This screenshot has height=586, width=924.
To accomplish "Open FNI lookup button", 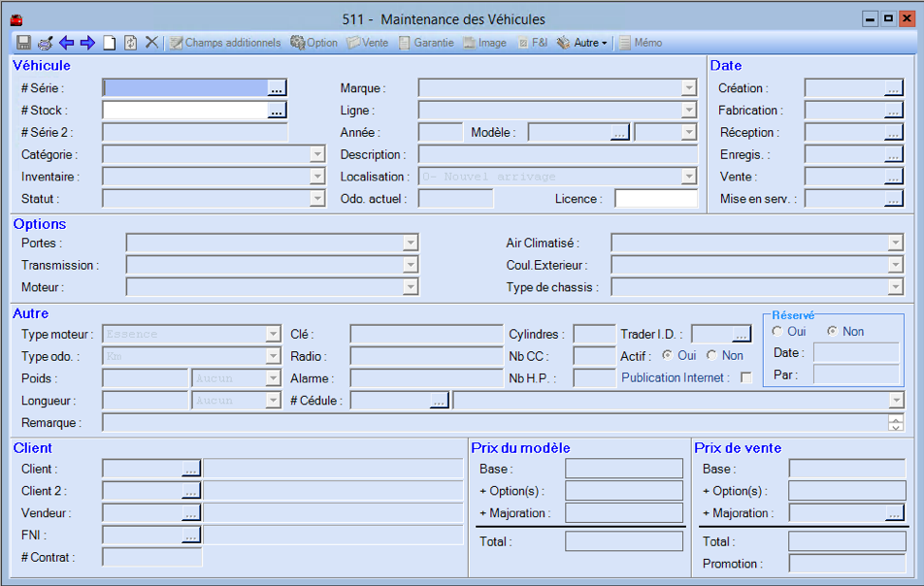I will click(x=191, y=535).
